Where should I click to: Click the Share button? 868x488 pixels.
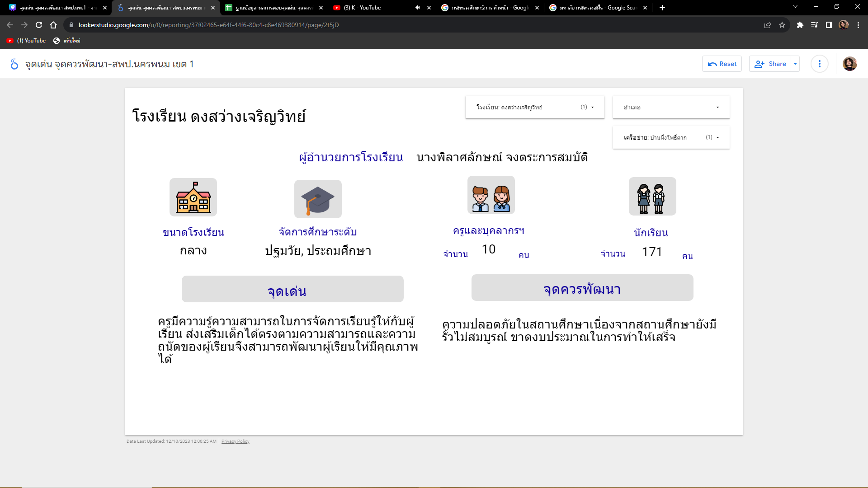tap(770, 64)
